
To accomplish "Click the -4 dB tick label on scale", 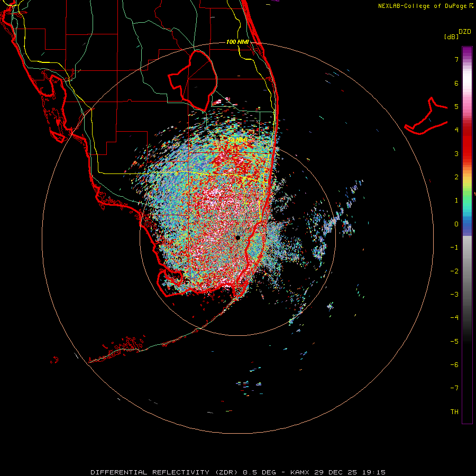I will (454, 318).
